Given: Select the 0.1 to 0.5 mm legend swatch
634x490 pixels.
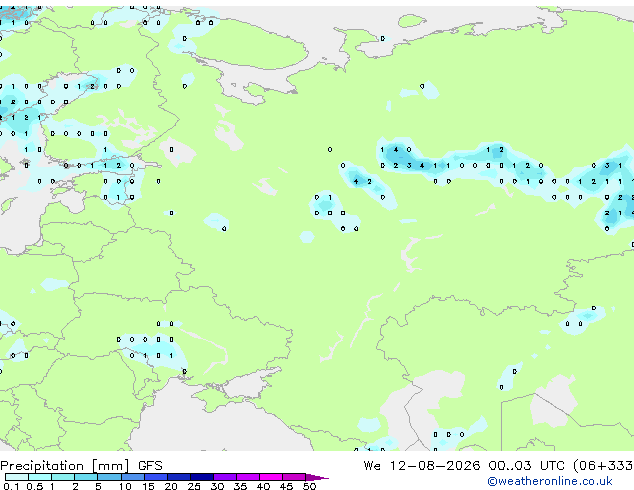Looking at the screenshot, I should [17, 477].
